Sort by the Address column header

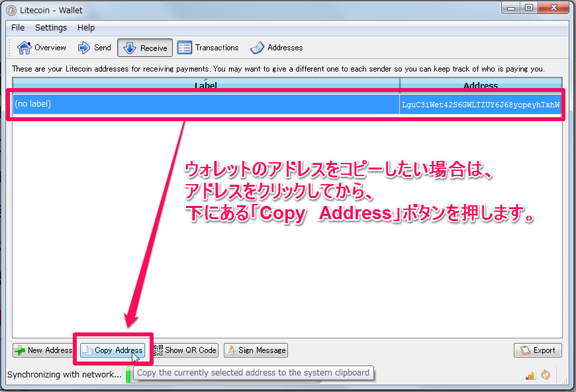(481, 84)
